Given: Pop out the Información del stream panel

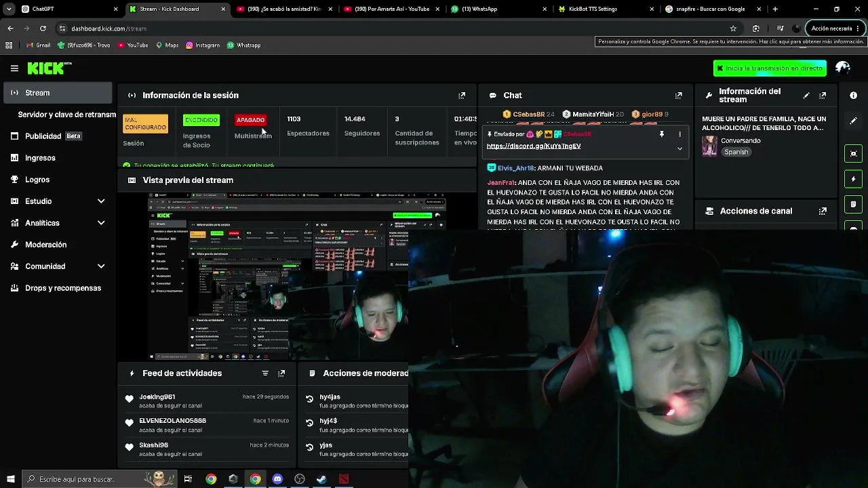Looking at the screenshot, I should tap(823, 96).
